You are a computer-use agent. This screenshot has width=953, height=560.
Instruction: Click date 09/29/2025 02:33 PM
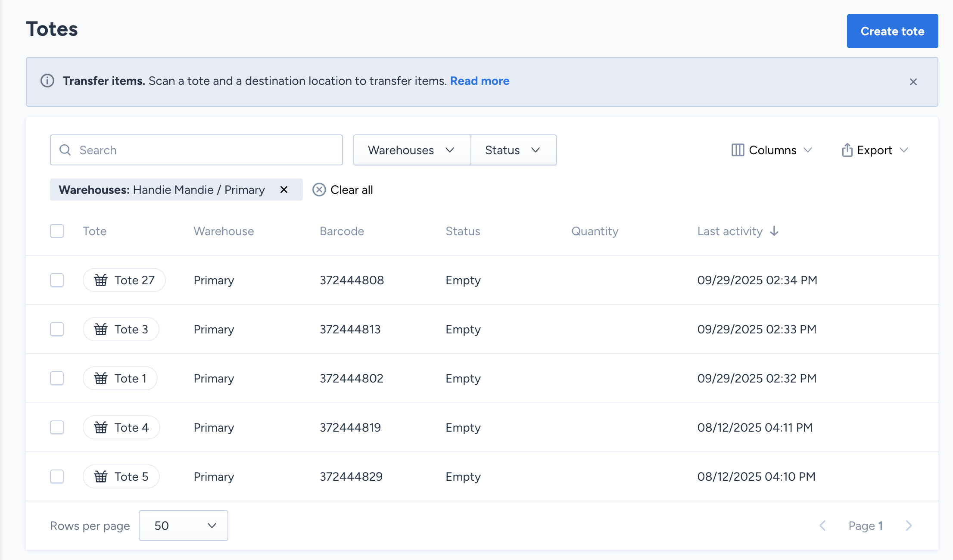coord(757,329)
